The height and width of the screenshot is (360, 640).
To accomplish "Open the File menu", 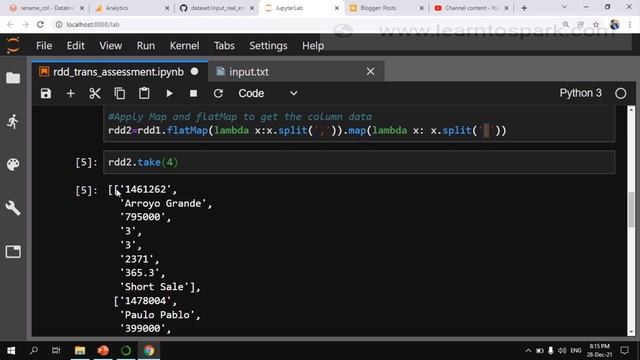I will click(x=44, y=46).
